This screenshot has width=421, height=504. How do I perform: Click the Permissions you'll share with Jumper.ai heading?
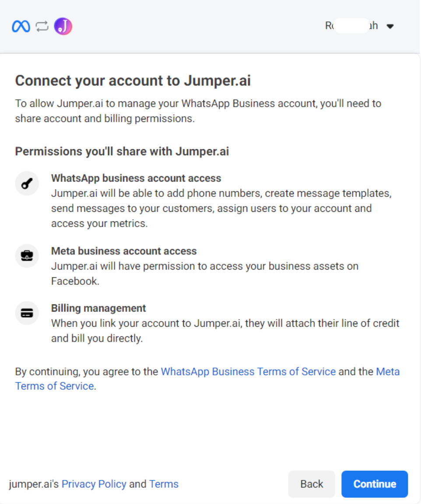122,151
